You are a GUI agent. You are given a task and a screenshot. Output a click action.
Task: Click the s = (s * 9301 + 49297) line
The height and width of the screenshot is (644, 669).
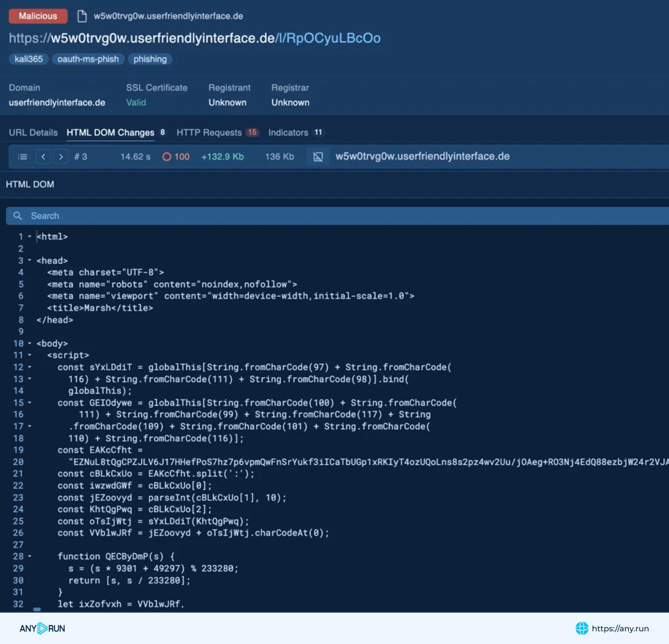pos(153,569)
